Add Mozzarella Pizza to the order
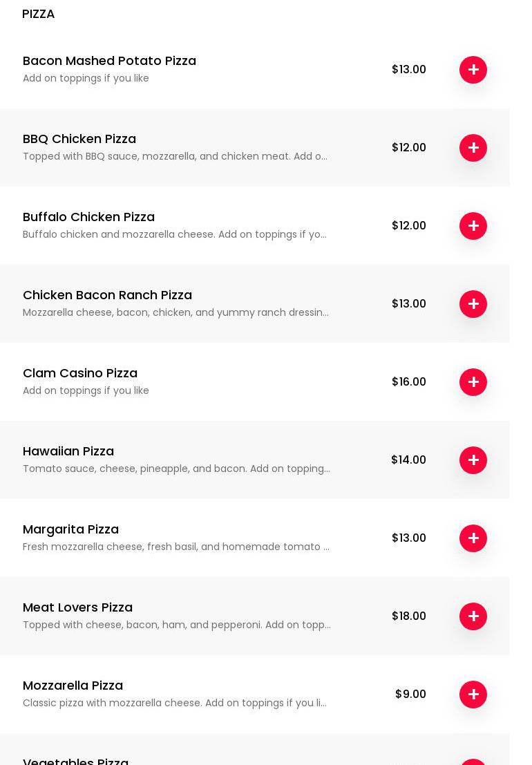532x765 pixels. [x=473, y=695]
